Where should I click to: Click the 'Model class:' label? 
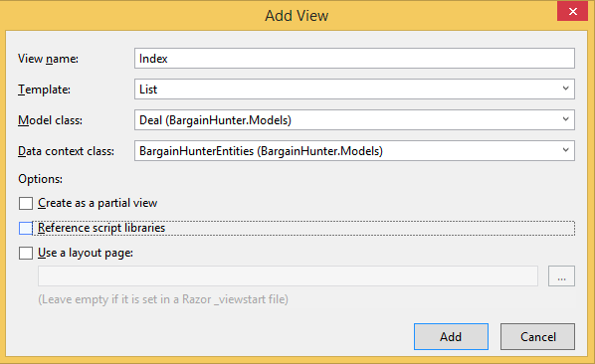50,120
